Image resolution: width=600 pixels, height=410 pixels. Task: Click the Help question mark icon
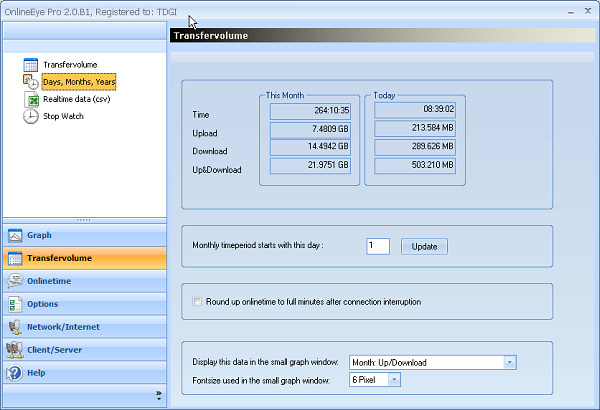pyautogui.click(x=15, y=373)
